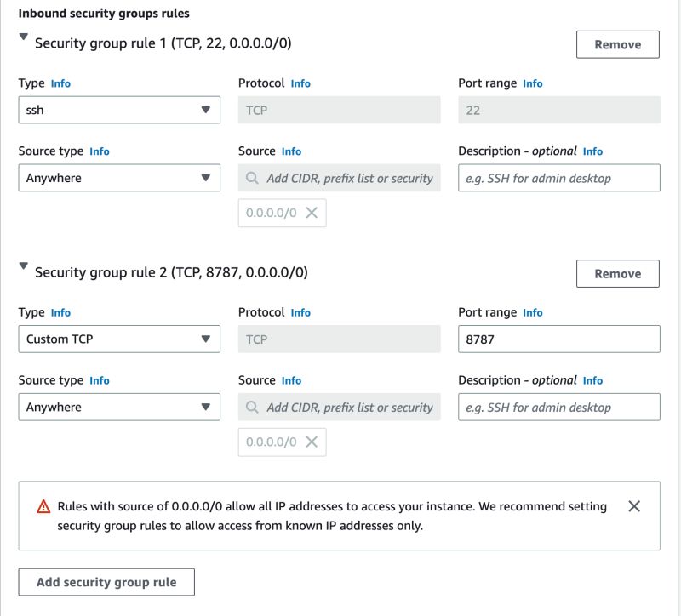Collapse Security group rule 1 section
The width and height of the screenshot is (681, 616).
point(24,38)
